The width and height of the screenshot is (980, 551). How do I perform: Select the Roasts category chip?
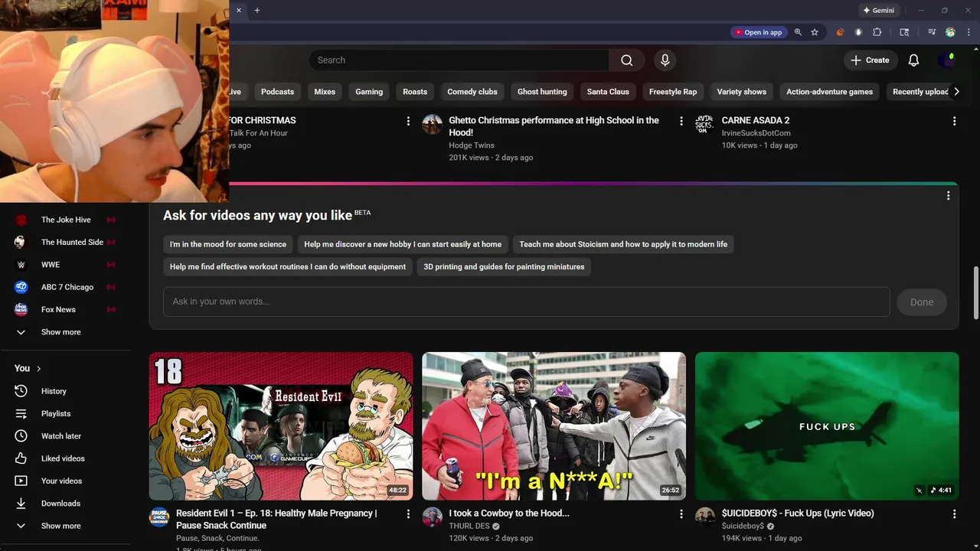pyautogui.click(x=415, y=92)
